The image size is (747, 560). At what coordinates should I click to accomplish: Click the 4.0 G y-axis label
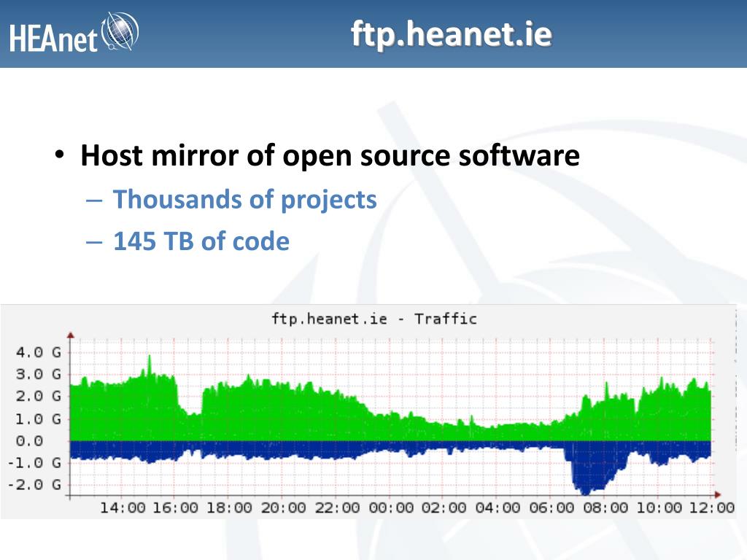pyautogui.click(x=38, y=352)
